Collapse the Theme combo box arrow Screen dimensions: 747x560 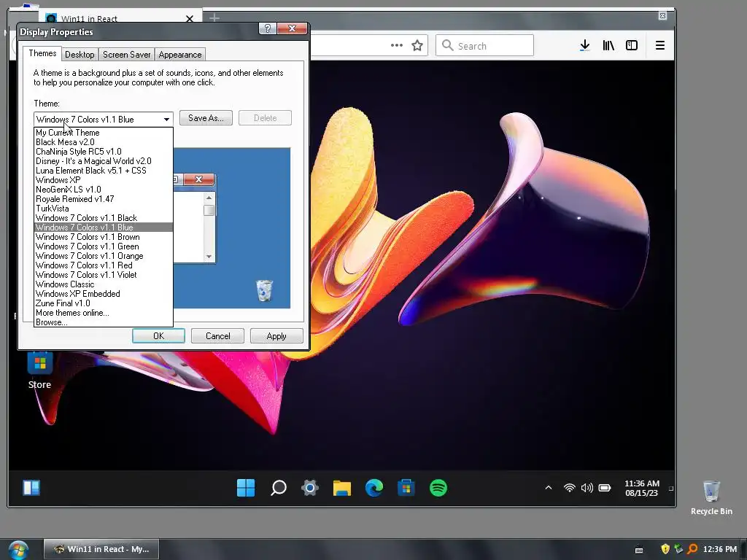[x=166, y=119]
